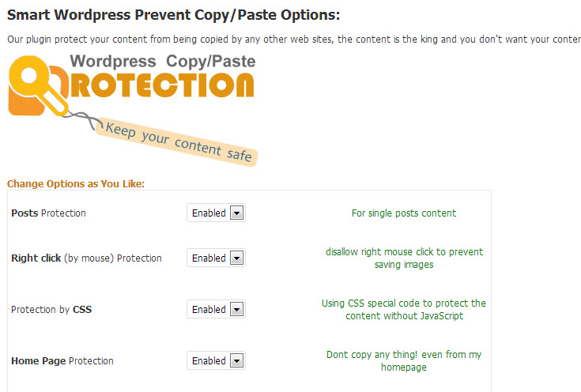The image size is (581, 392).
Task: Expand the Home Page Protection dropdown
Action: (216, 361)
